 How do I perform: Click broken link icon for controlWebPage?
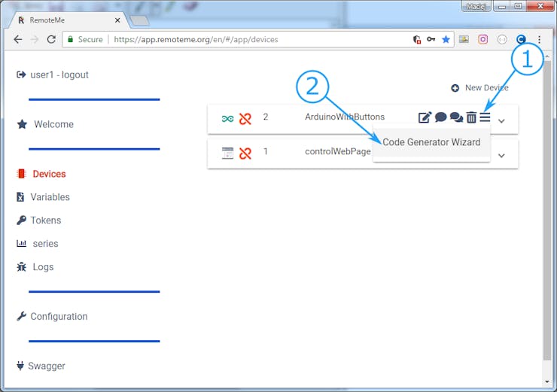tap(245, 153)
